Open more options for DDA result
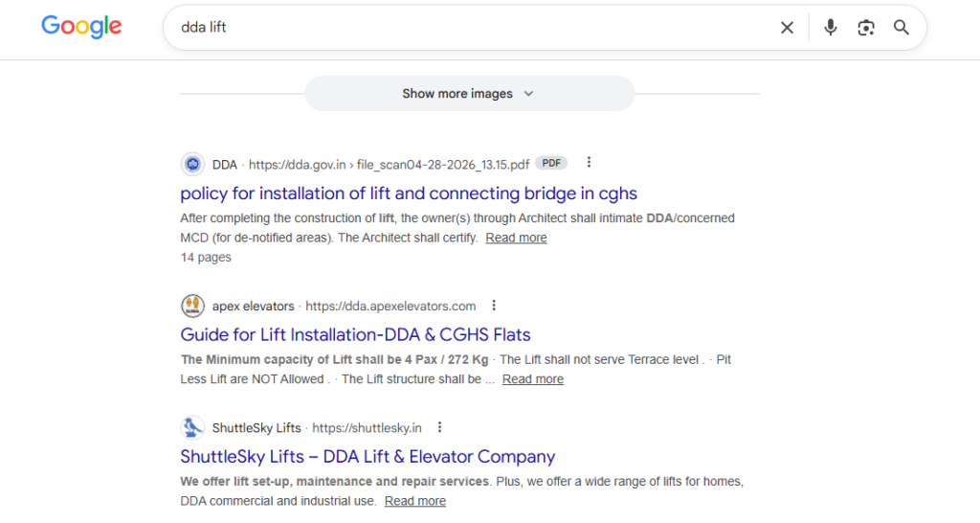This screenshot has width=980, height=523. click(589, 163)
